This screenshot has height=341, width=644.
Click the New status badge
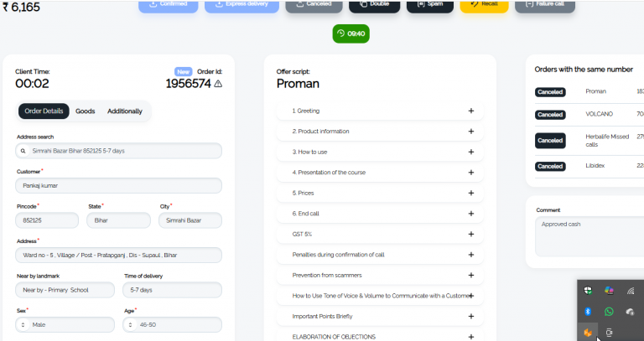(x=183, y=72)
